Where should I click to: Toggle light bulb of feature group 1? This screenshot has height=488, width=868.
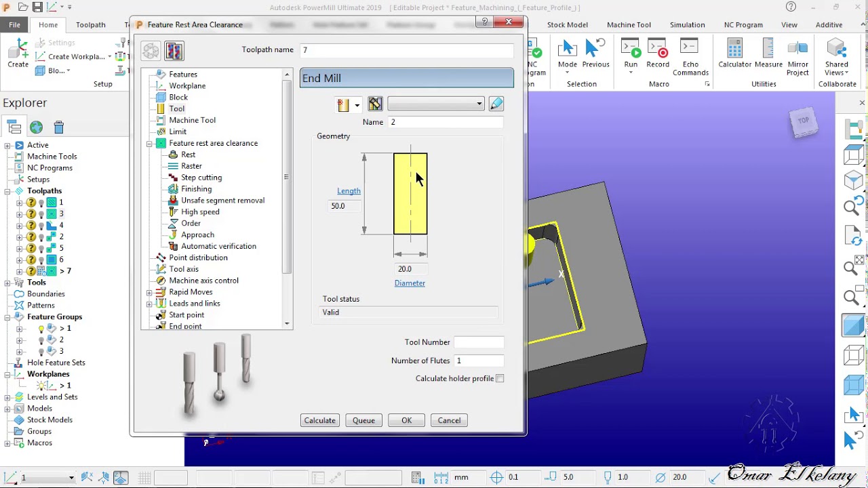[41, 329]
